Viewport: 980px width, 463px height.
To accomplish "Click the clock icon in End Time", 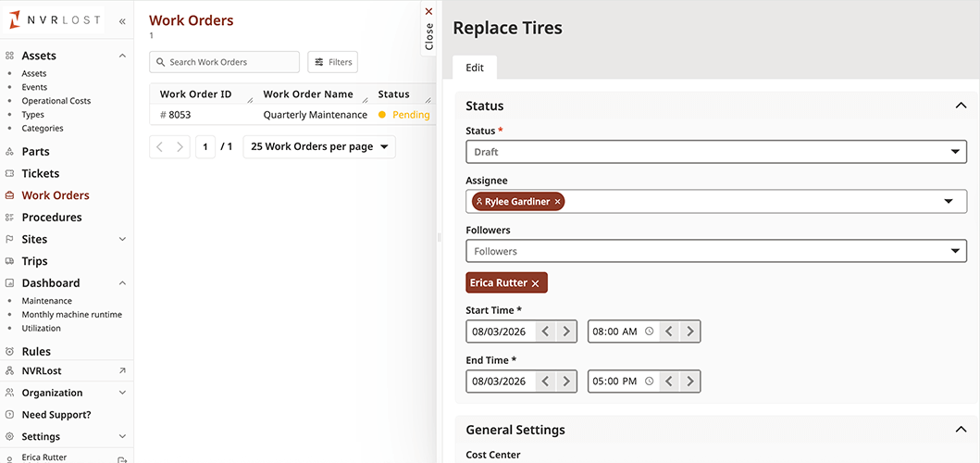I will [x=649, y=382].
